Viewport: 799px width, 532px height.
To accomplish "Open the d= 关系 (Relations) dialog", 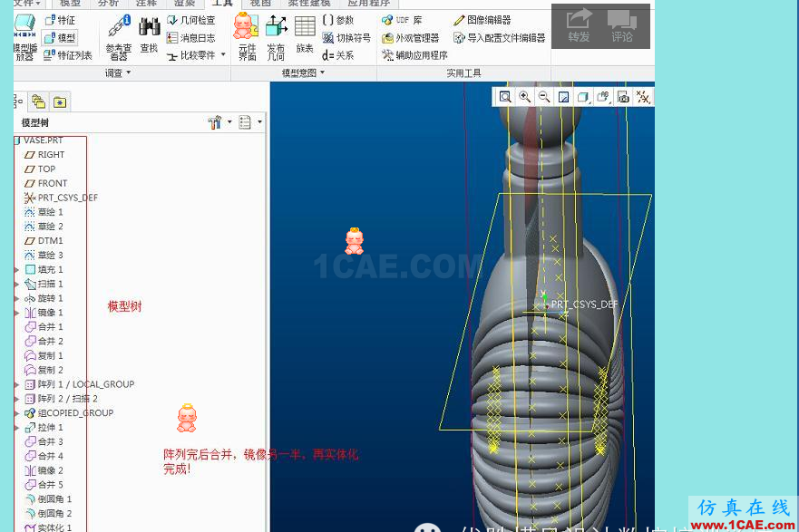I will coord(338,55).
